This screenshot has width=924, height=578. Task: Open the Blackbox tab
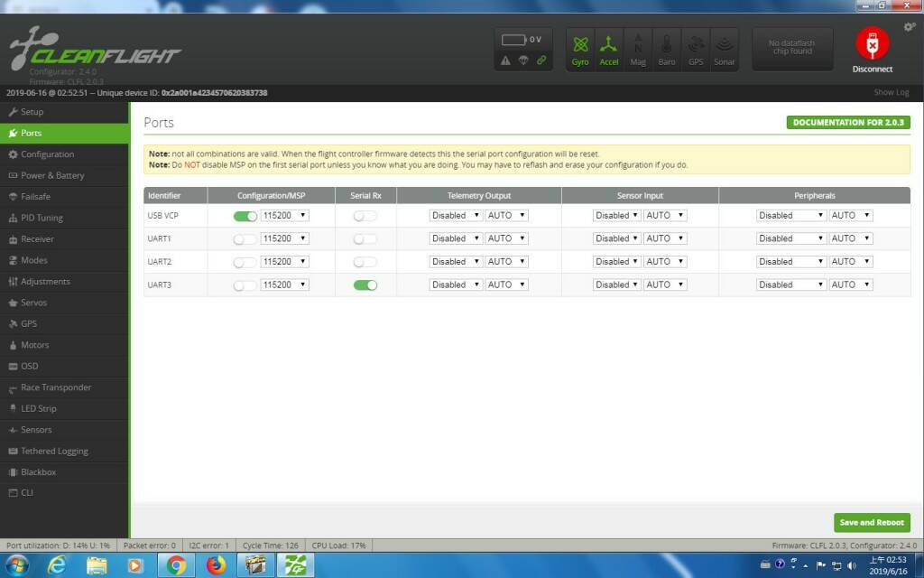[x=64, y=471]
